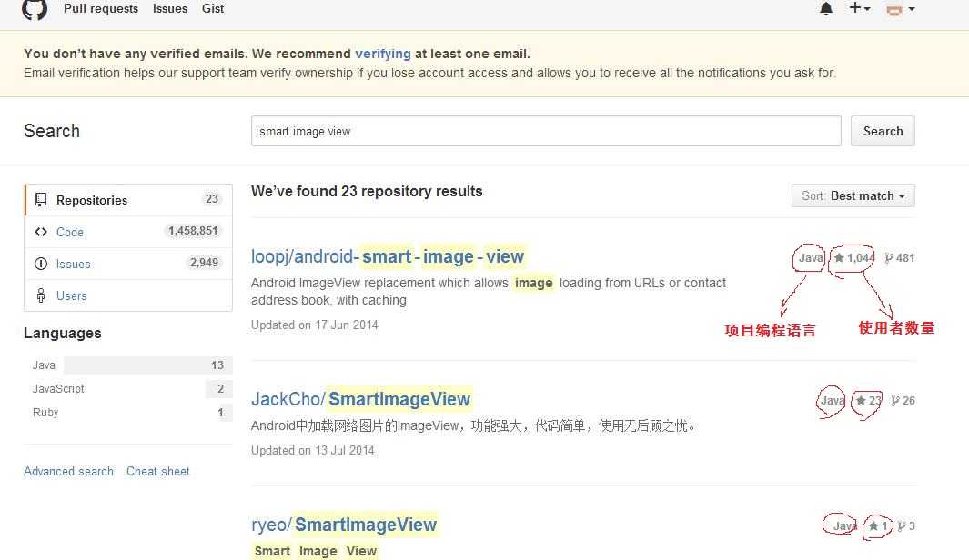Click the GitHub Octocat logo
This screenshot has width=969, height=560.
pyautogui.click(x=35, y=9)
